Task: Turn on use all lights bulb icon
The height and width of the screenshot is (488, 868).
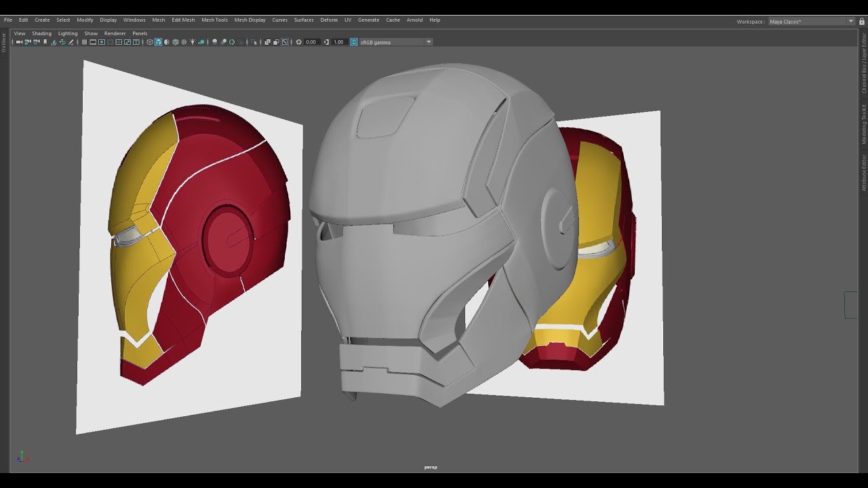Action: pyautogui.click(x=193, y=42)
